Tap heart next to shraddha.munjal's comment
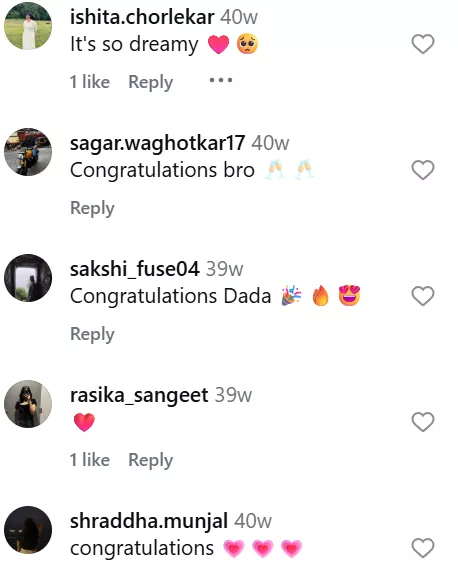Viewport: 458px width, 578px height. point(423,548)
